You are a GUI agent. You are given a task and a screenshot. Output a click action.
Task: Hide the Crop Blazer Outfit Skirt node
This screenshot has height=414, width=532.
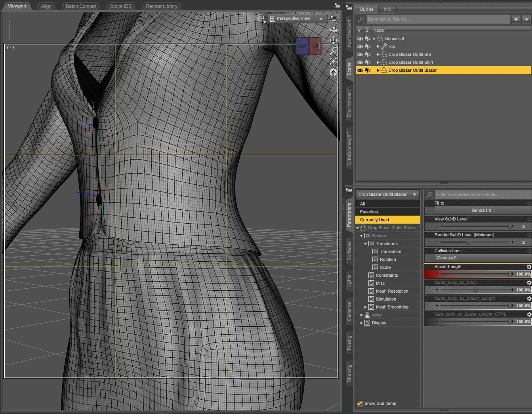pyautogui.click(x=360, y=62)
